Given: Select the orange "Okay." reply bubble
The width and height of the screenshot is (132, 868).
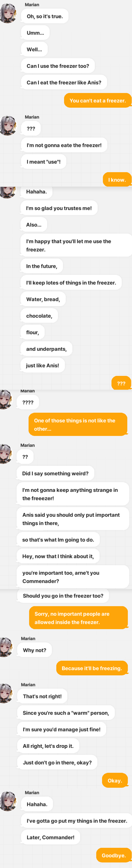Looking at the screenshot, I should click(115, 781).
